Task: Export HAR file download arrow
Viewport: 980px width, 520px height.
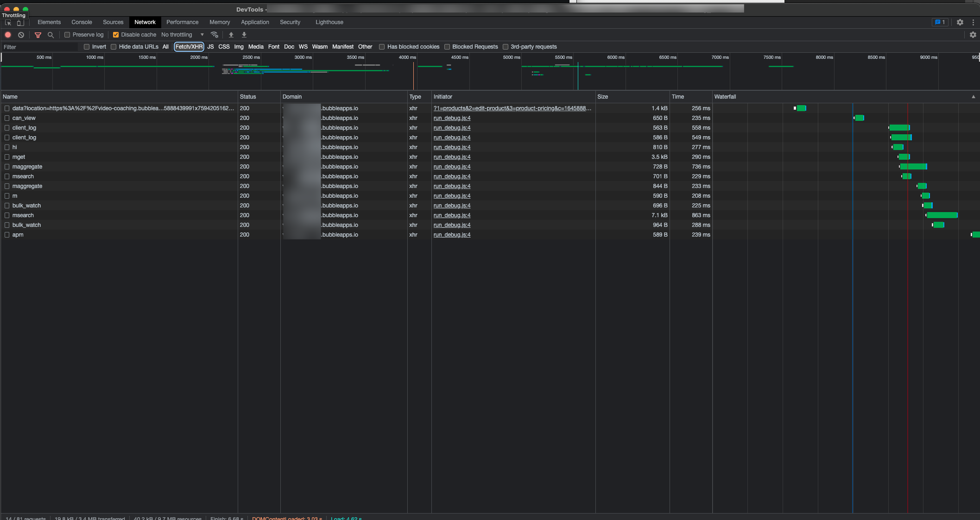Action: pos(244,35)
